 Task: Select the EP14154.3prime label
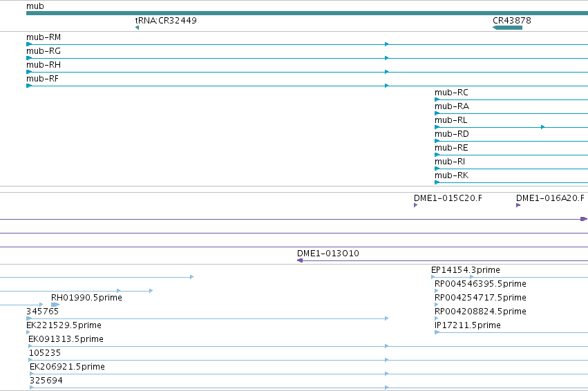pyautogui.click(x=466, y=270)
